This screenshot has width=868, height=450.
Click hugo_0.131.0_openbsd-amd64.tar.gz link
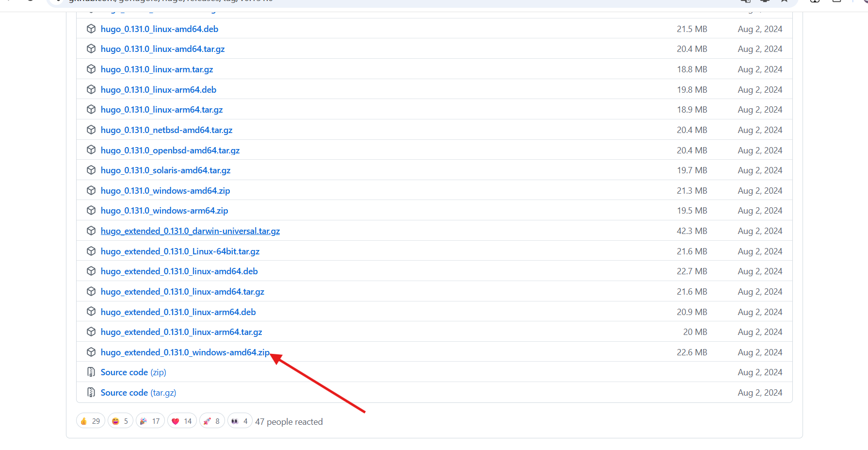coord(170,150)
